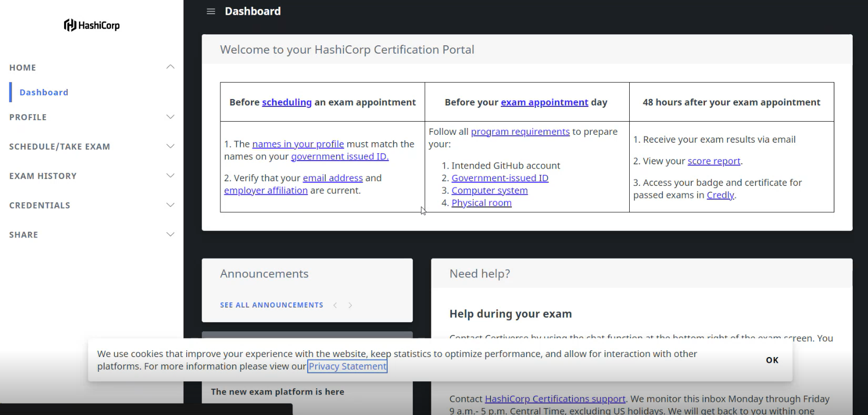Show previous announcement with left arrow
Viewport: 868px width, 415px height.
click(x=335, y=305)
